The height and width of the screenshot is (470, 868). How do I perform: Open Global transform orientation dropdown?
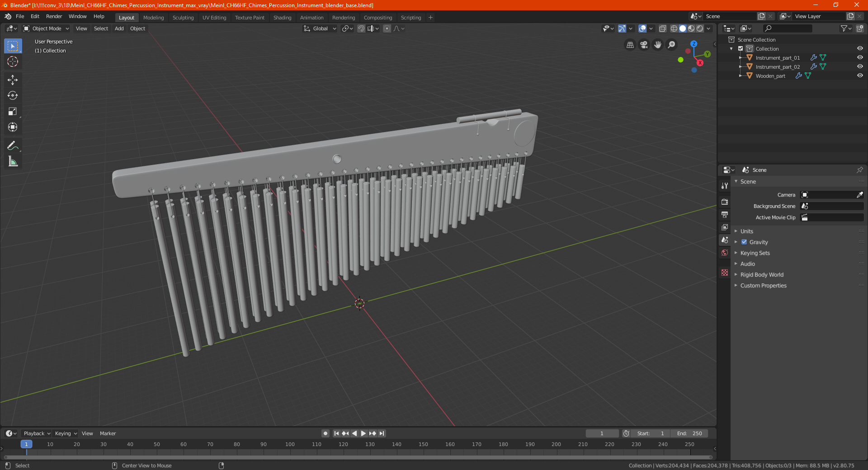point(320,28)
